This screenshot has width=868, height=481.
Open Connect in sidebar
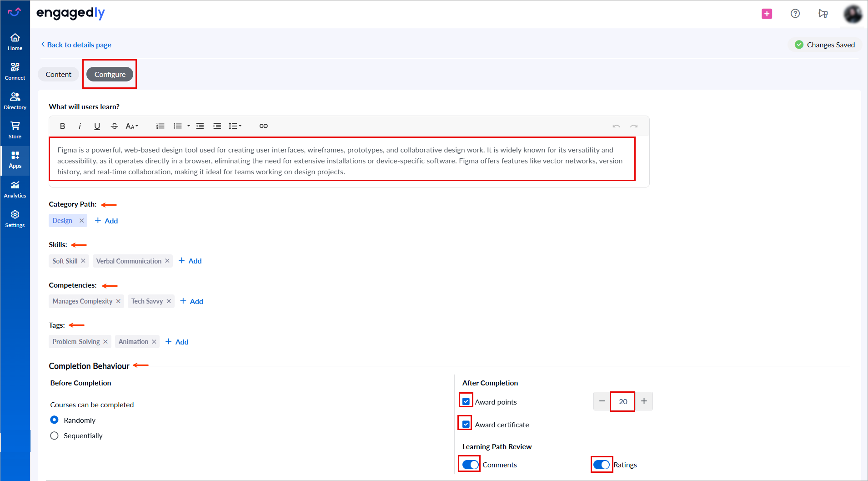pyautogui.click(x=15, y=71)
